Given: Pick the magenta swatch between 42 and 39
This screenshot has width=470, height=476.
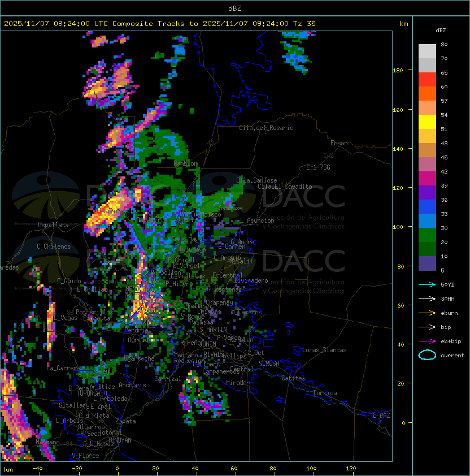Looking at the screenshot, I should click(427, 179).
